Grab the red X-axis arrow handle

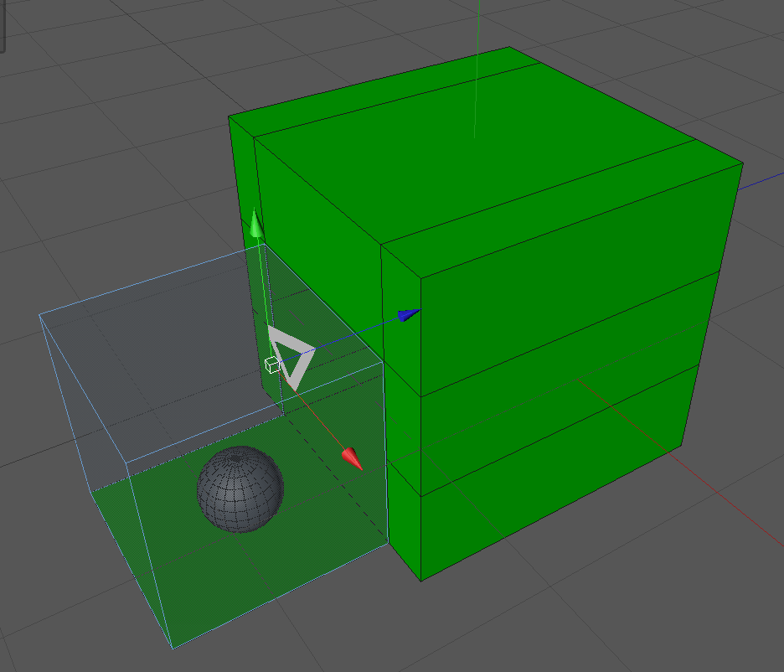point(352,457)
